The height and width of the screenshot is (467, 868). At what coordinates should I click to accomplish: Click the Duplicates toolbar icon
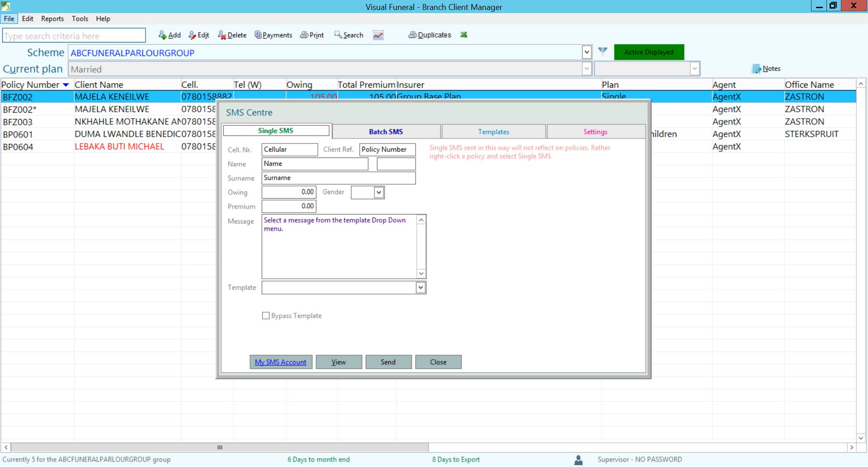(x=412, y=35)
